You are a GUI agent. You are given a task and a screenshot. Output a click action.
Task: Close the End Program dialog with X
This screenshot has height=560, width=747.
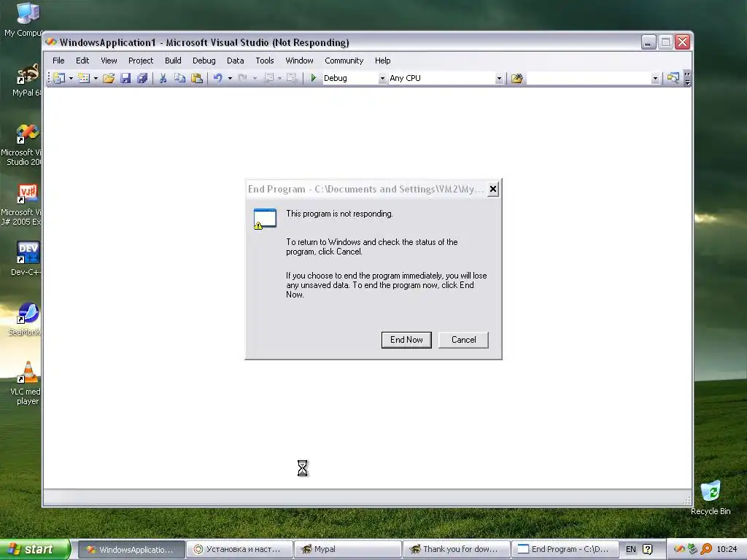493,189
